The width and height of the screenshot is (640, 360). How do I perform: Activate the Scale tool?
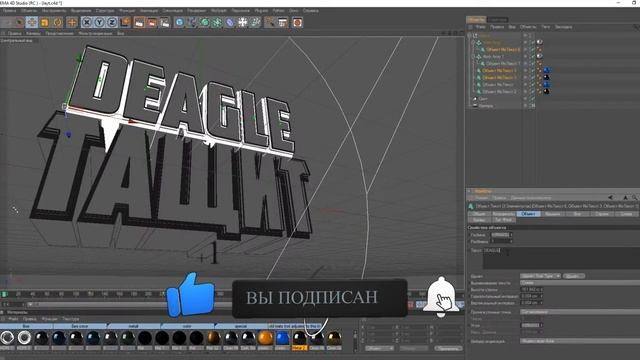point(44,22)
